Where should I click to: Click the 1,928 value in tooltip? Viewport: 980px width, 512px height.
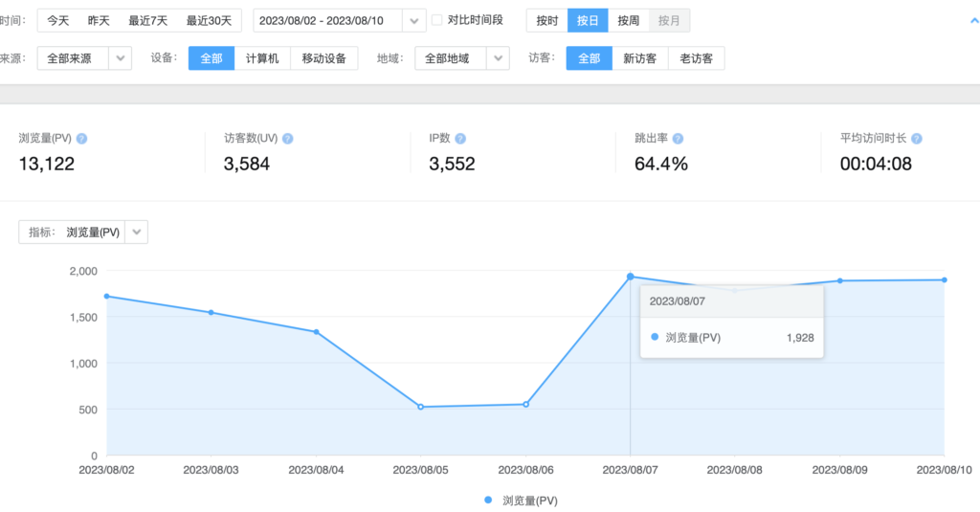(x=800, y=338)
